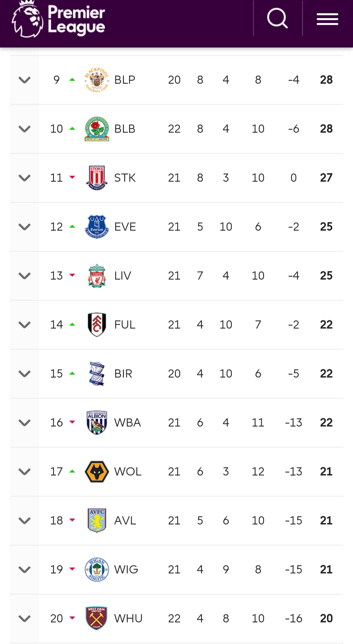
Task: Click the Stoke City crest
Action: click(x=97, y=178)
